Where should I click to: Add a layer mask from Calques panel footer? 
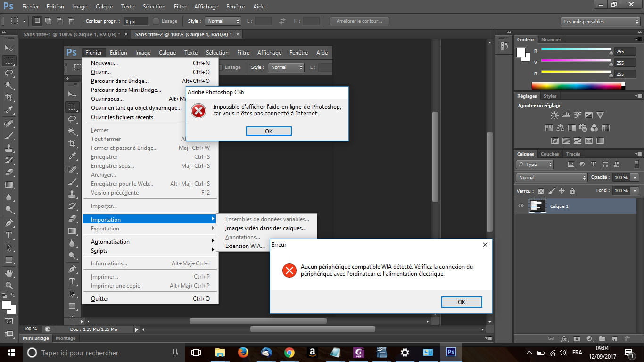pyautogui.click(x=577, y=339)
